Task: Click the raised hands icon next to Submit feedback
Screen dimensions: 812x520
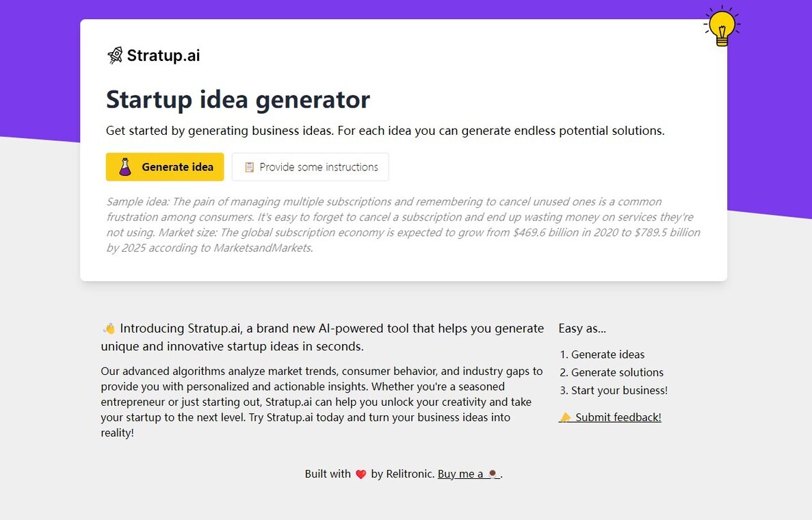Action: coord(566,417)
